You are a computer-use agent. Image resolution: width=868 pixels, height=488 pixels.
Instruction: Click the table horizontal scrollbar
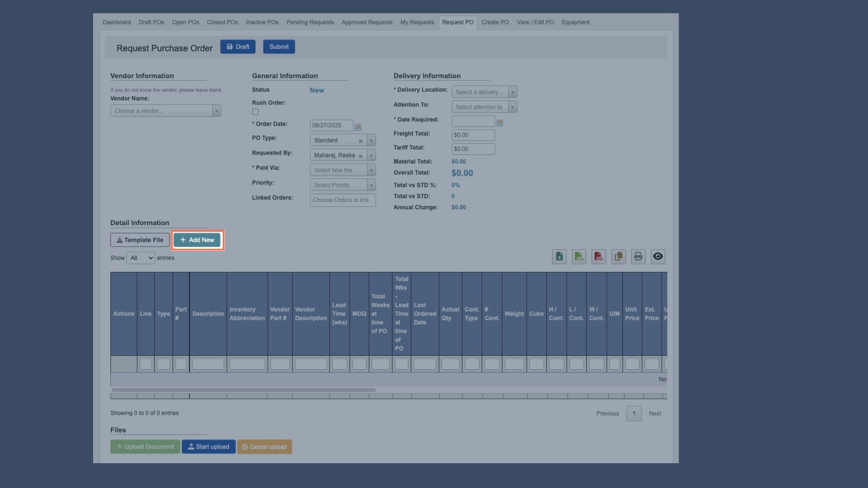pyautogui.click(x=244, y=390)
